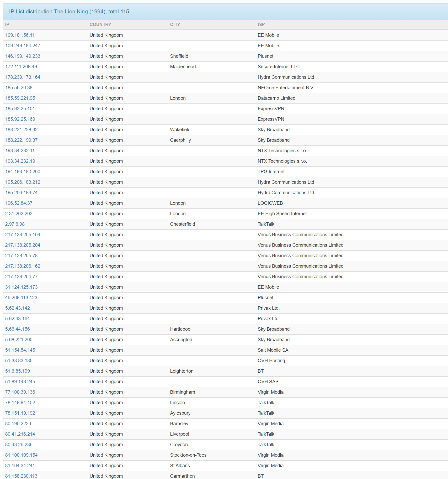Open IP 2.31.202.202
Screen dimensions: 448x479
click(x=19, y=214)
